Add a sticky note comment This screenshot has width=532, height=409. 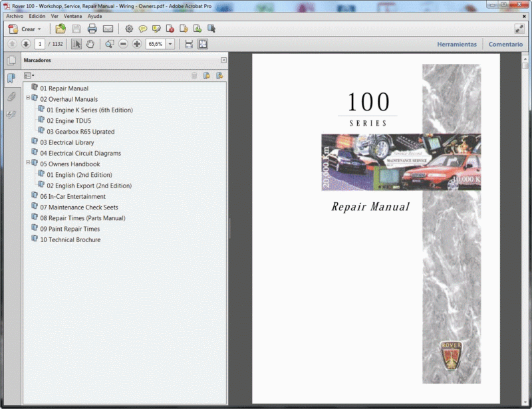pos(143,29)
